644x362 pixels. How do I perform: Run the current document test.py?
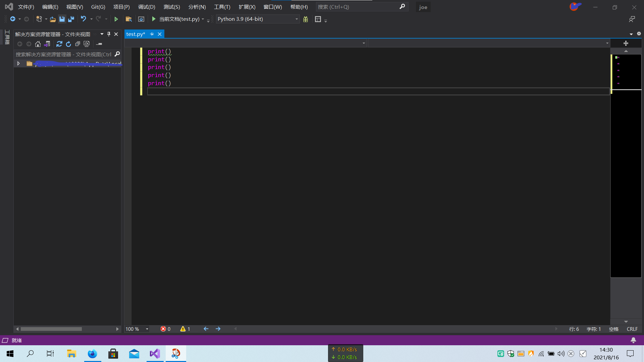(x=179, y=19)
